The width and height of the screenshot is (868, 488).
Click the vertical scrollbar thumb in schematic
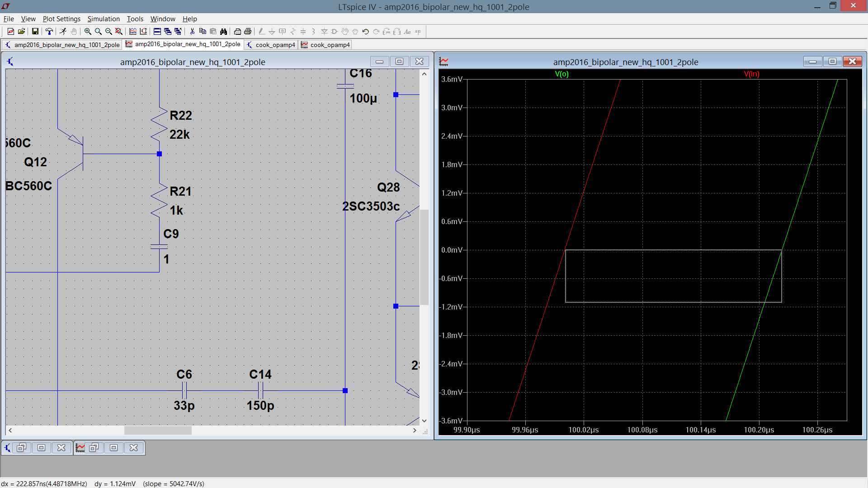click(x=424, y=257)
